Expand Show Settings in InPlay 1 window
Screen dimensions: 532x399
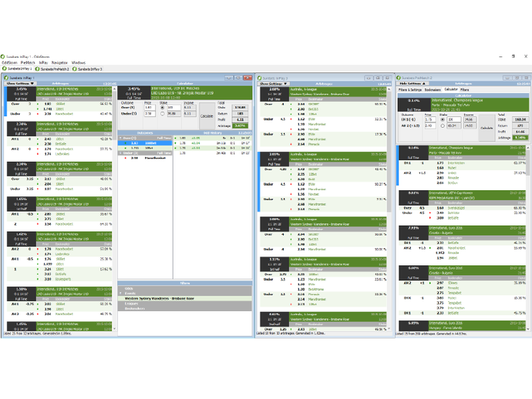coord(20,83)
